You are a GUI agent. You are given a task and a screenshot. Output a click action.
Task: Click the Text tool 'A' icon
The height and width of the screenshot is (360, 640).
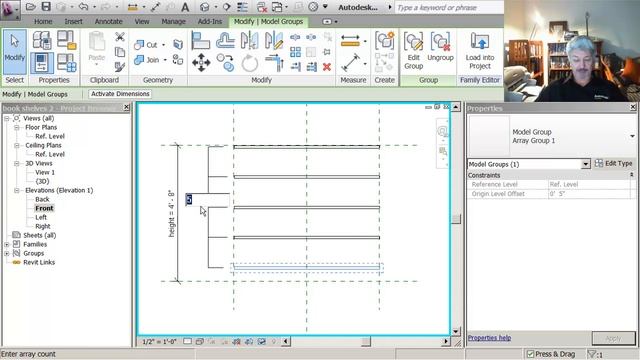tap(185, 7)
